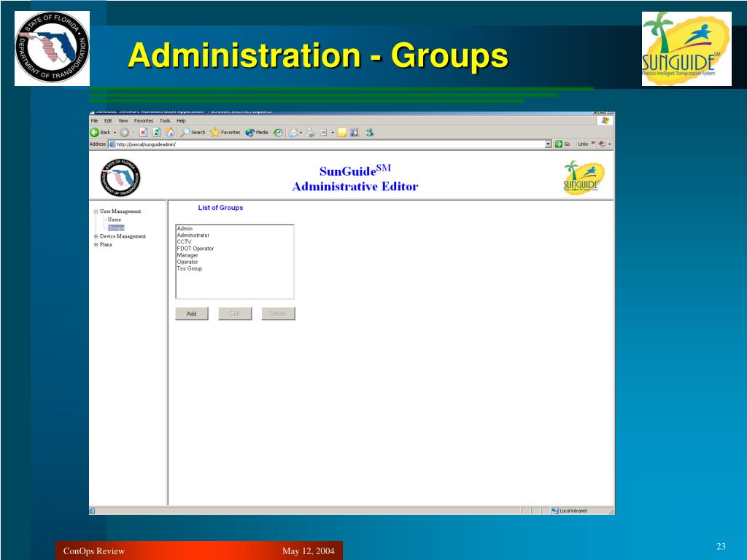The width and height of the screenshot is (747, 560).
Task: Go to the Home page icon
Action: [x=169, y=133]
